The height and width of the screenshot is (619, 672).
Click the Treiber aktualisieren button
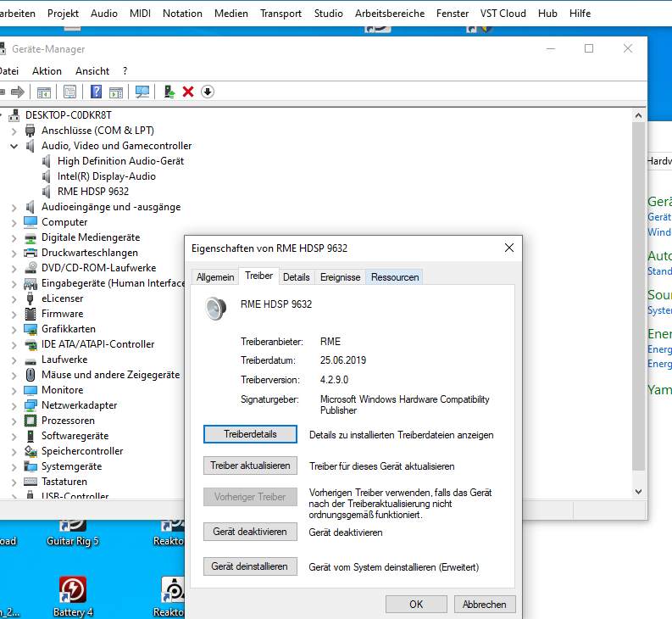click(x=250, y=466)
